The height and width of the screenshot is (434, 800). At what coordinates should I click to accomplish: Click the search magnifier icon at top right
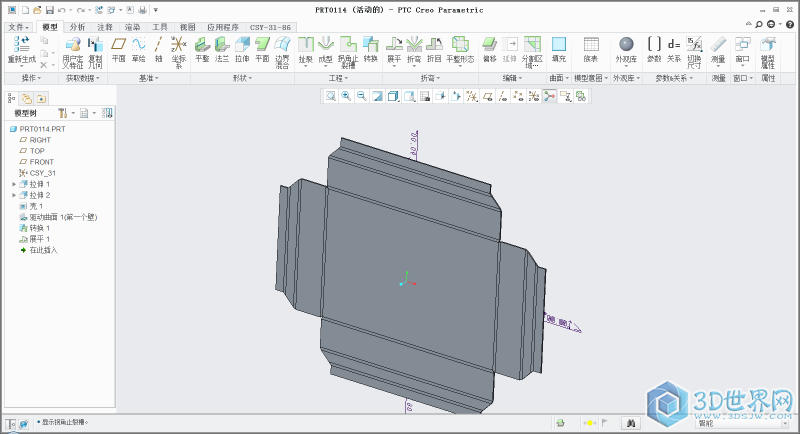pyautogui.click(x=759, y=24)
